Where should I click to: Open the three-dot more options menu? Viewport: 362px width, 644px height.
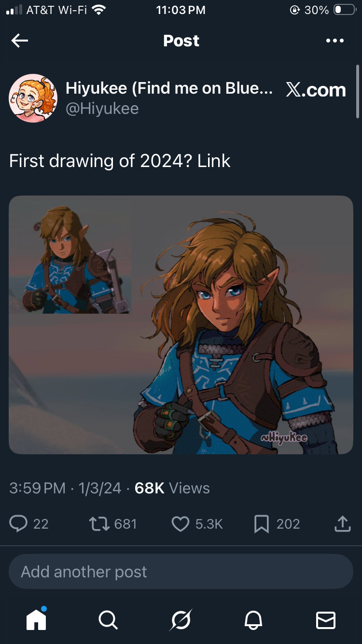coord(335,41)
